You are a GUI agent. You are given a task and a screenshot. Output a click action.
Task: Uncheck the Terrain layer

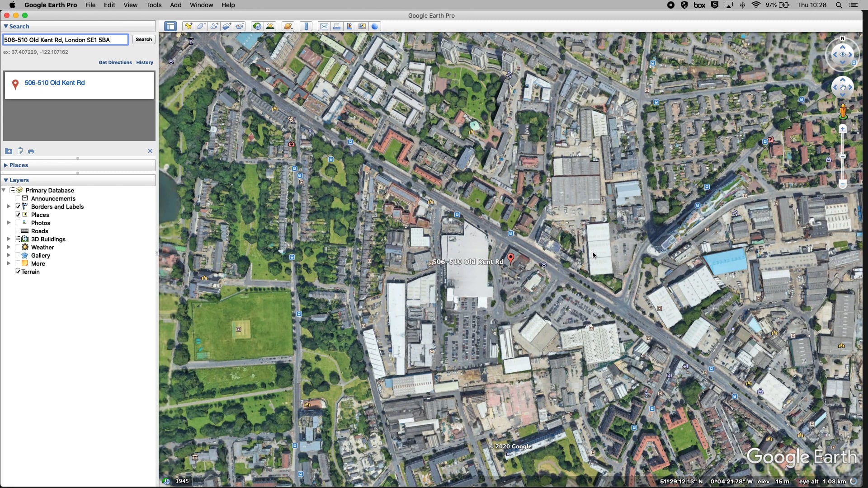[x=18, y=272]
